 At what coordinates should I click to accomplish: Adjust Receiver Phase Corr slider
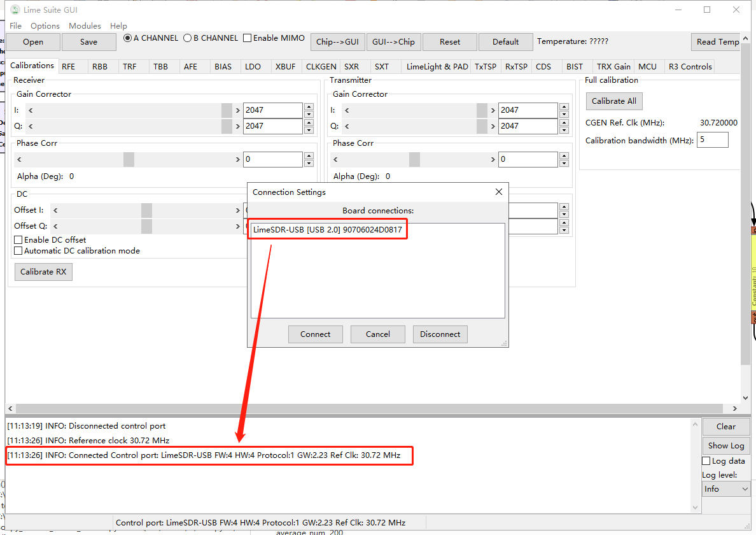coord(129,160)
